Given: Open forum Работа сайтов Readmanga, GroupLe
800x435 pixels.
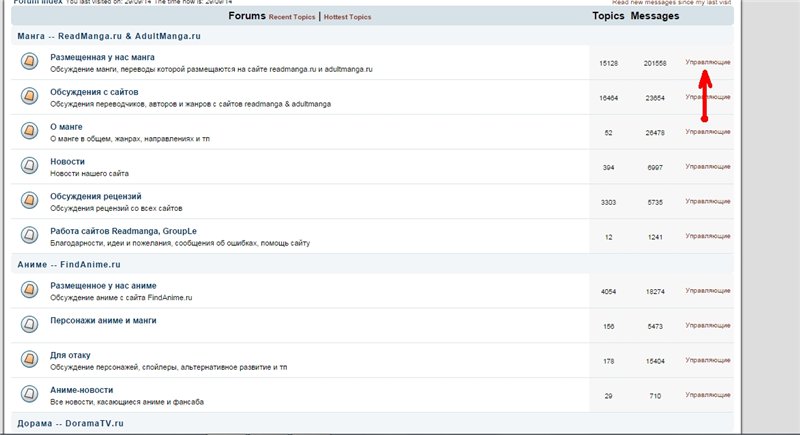Looking at the screenshot, I should click(x=123, y=231).
